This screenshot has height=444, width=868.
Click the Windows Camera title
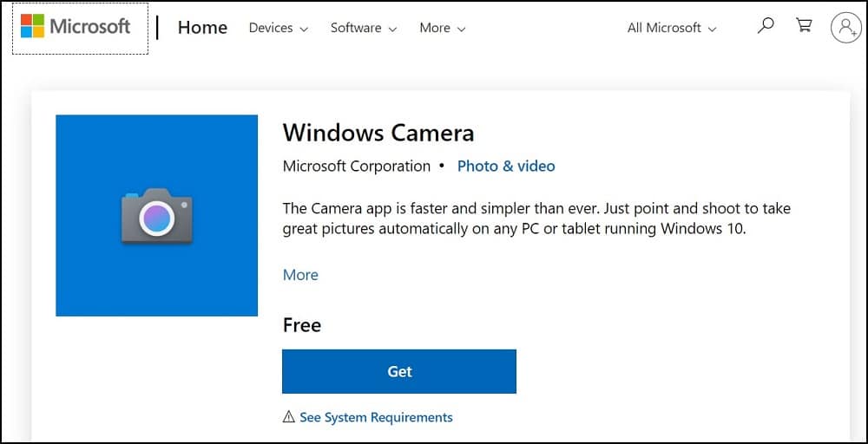click(x=378, y=133)
